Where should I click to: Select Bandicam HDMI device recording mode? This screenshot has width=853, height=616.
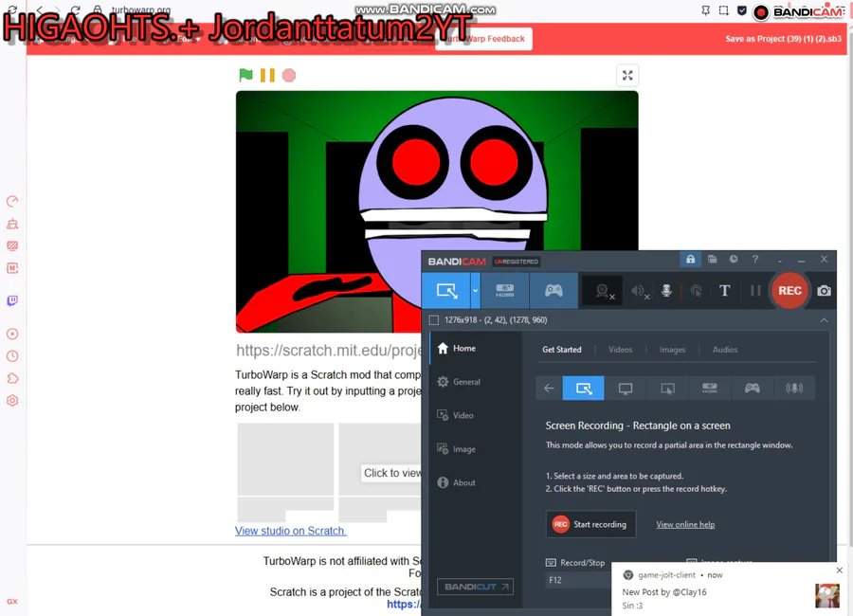click(505, 291)
